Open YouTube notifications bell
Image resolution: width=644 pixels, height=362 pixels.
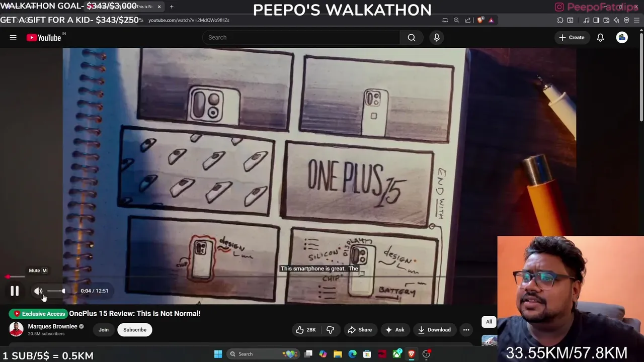click(x=600, y=37)
